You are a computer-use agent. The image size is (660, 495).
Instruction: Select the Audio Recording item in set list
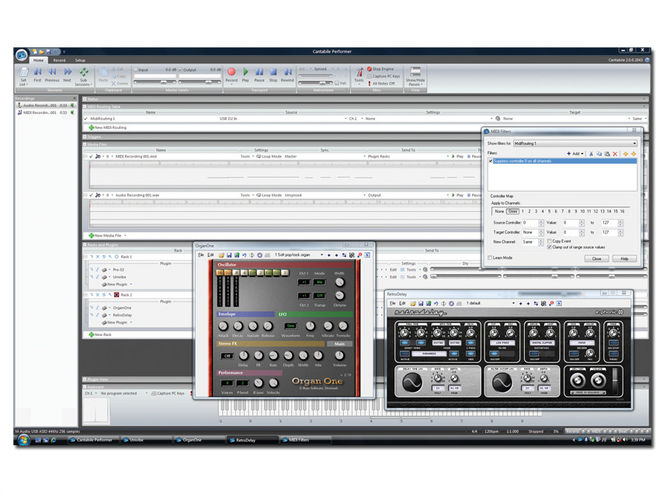pyautogui.click(x=46, y=105)
